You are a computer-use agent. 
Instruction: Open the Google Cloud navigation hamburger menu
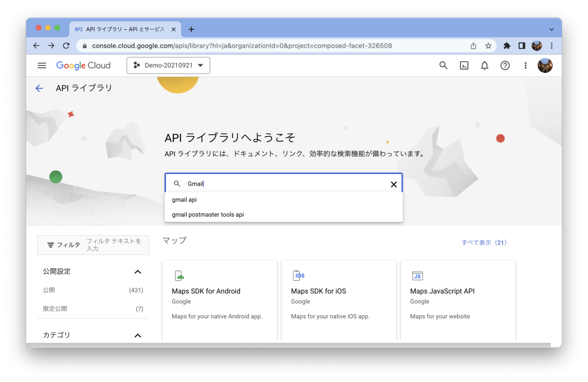click(41, 65)
